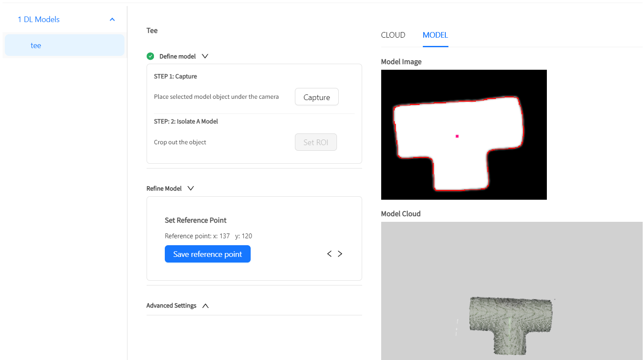The width and height of the screenshot is (644, 360).
Task: Click the green Define model checkmark icon
Action: [x=150, y=56]
